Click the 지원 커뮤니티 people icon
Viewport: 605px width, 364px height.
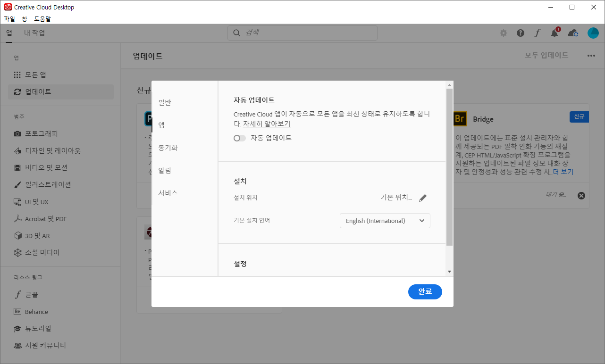[17, 346]
